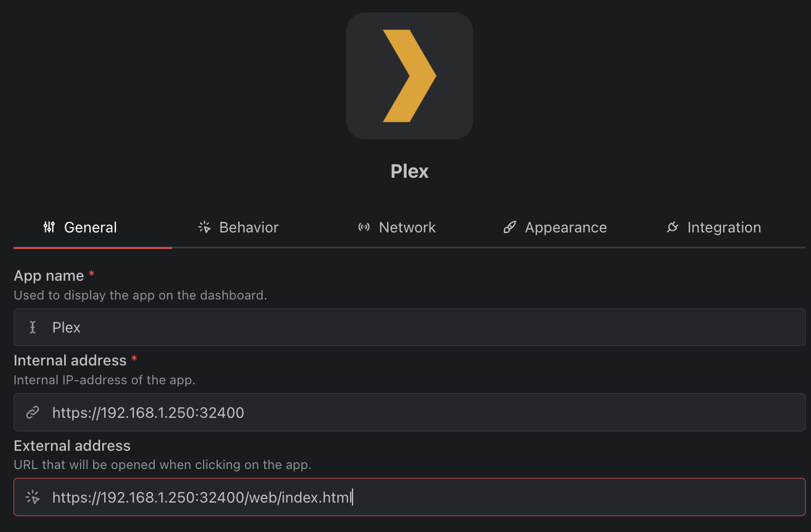Click the Plex logo image
Image resolution: width=811 pixels, height=532 pixels.
(x=410, y=76)
